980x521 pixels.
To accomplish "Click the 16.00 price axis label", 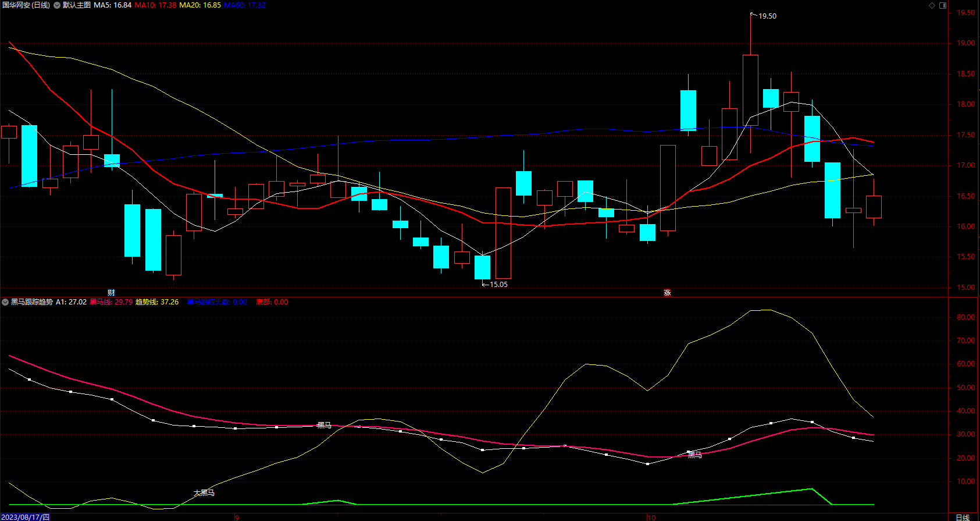I will (x=966, y=226).
